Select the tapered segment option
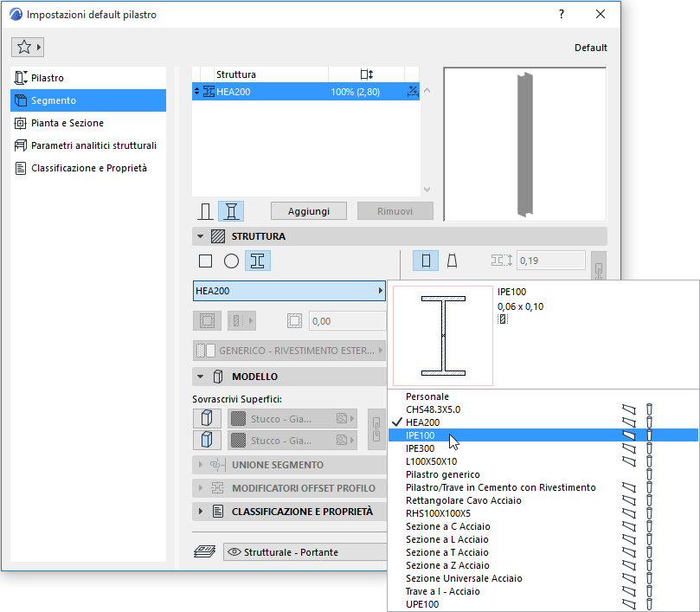This screenshot has width=700, height=612. point(452,261)
